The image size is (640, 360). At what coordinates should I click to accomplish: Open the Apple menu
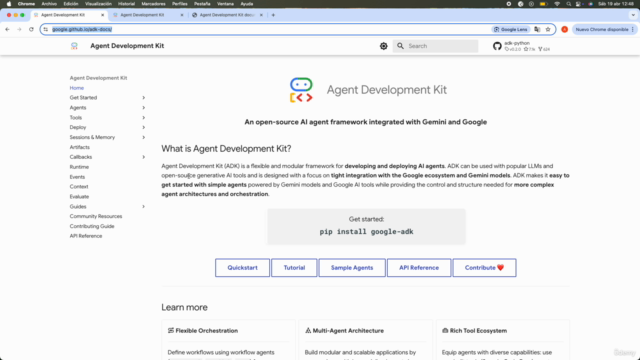coord(9,4)
